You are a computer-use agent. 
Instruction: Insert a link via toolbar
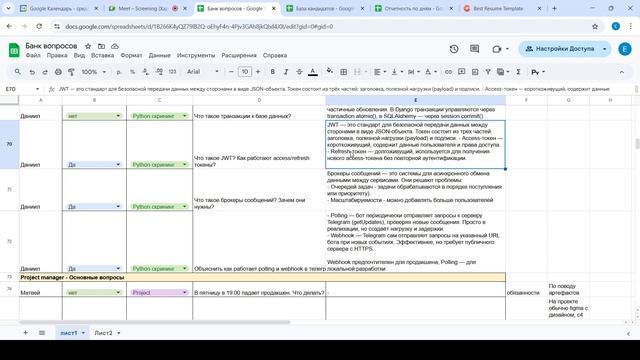pyautogui.click(x=448, y=72)
